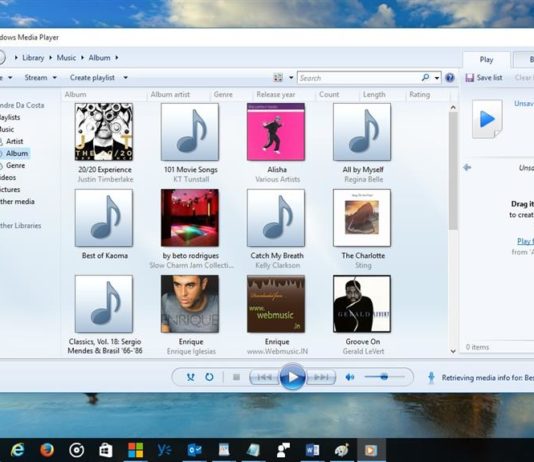This screenshot has height=462, width=534.
Task: Open Word from the taskbar
Action: tap(312, 450)
